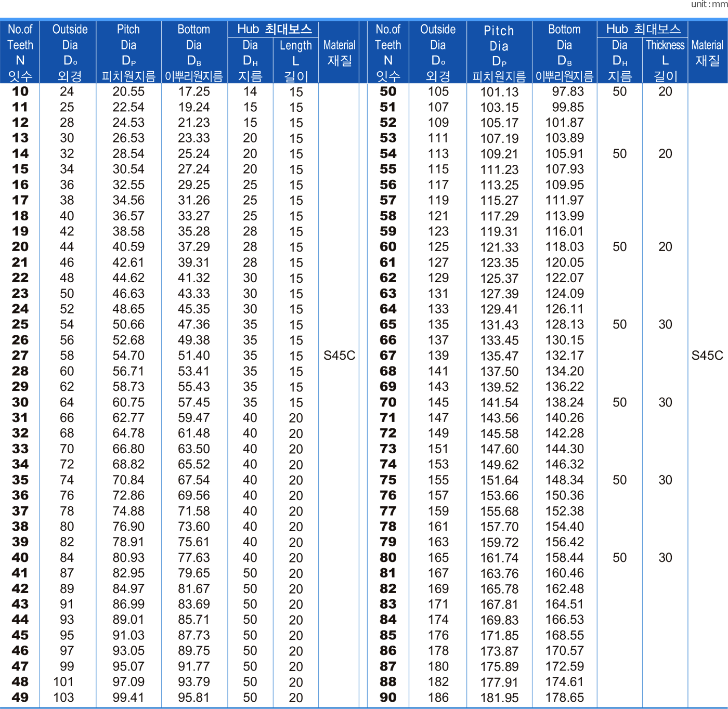Click bottom diameter cell 109.95
728x709 pixels.
[565, 185]
